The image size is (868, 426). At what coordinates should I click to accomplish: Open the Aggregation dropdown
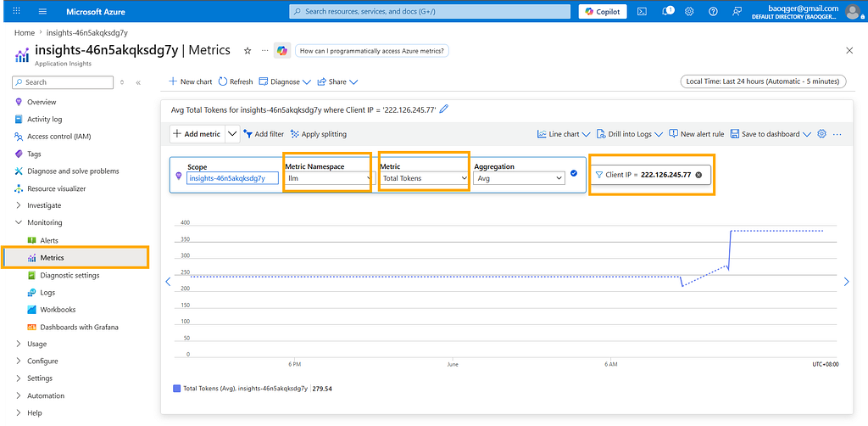click(520, 178)
